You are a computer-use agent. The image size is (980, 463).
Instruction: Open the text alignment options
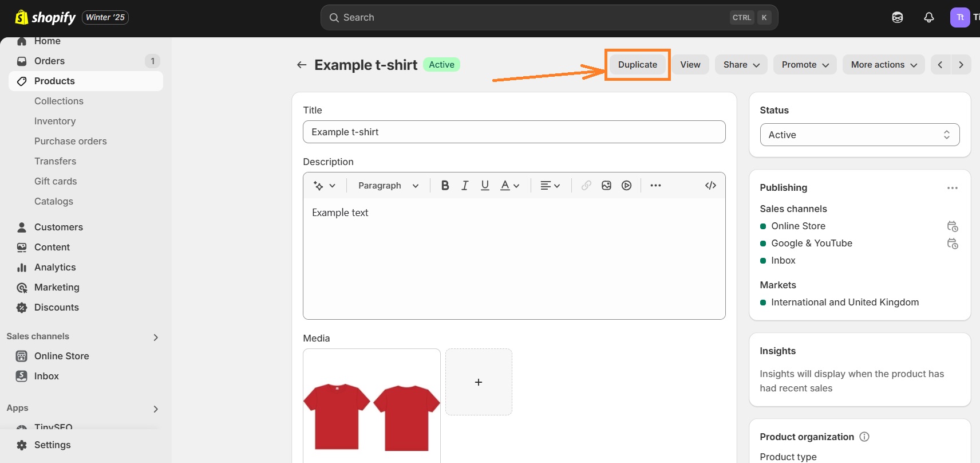(550, 186)
